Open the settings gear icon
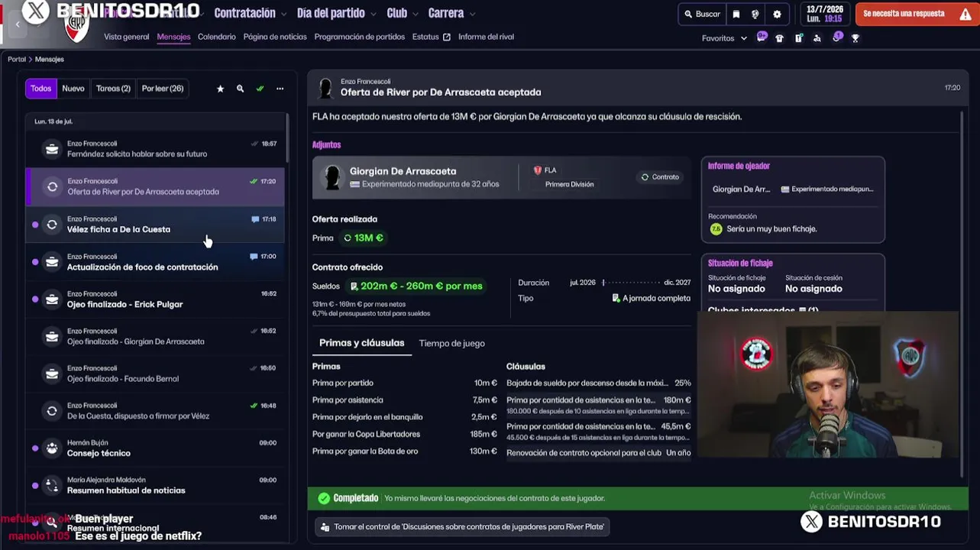 click(777, 14)
